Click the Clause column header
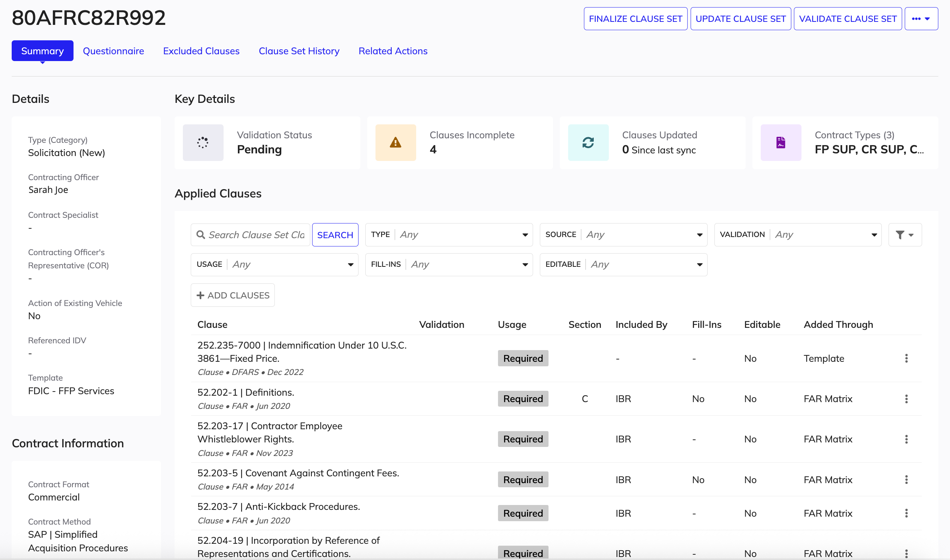Screen dimensions: 950x560 coord(212,324)
